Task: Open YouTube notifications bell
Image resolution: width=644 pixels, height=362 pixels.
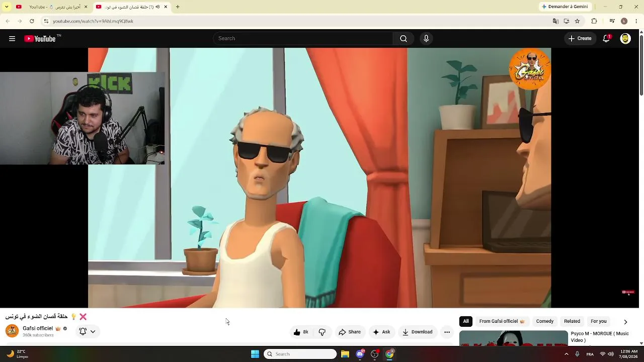Action: click(x=606, y=39)
